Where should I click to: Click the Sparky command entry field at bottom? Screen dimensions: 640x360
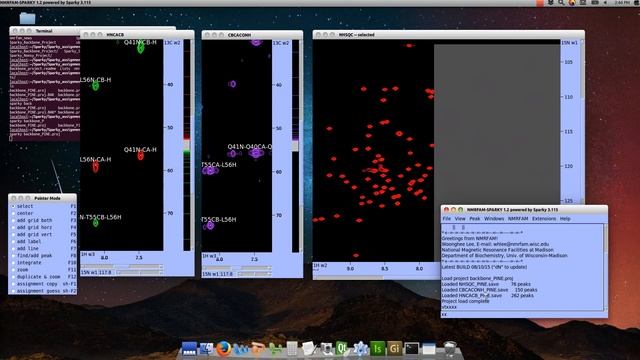tap(524, 315)
